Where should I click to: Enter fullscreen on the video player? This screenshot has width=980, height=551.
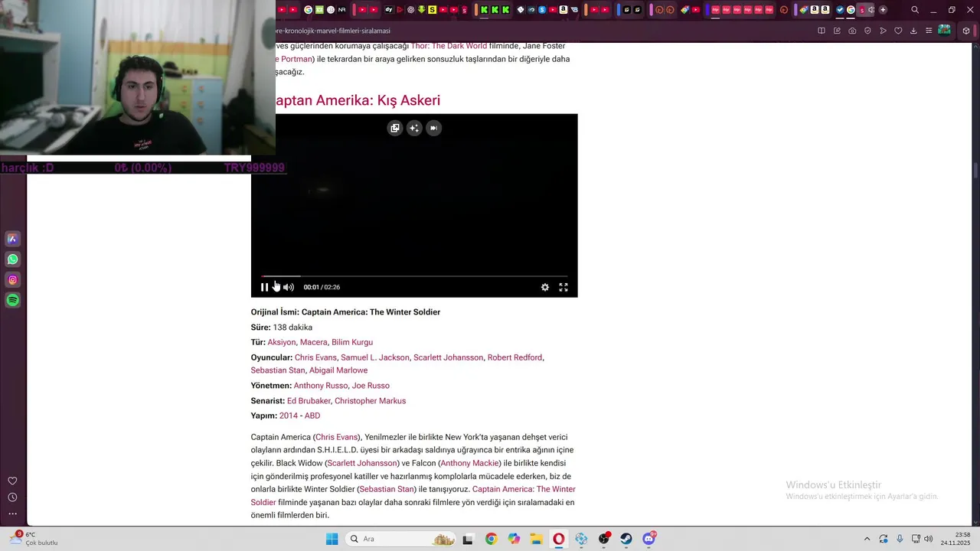pos(563,287)
